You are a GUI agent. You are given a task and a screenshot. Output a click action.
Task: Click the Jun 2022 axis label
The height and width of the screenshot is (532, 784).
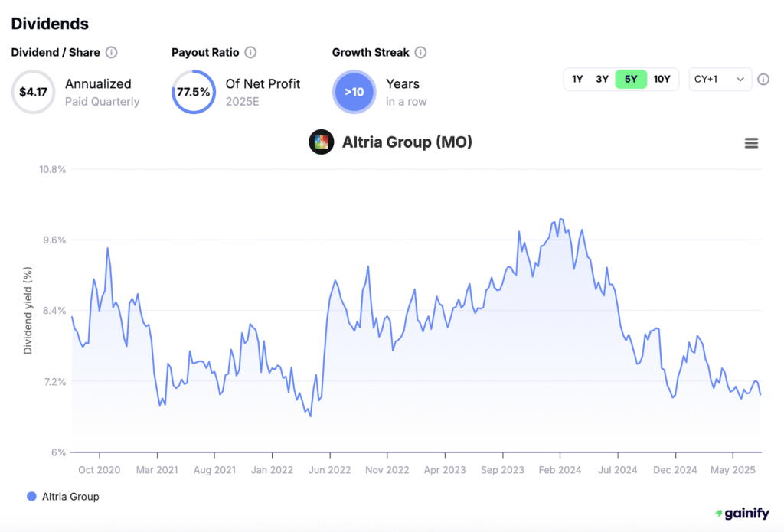(x=329, y=470)
